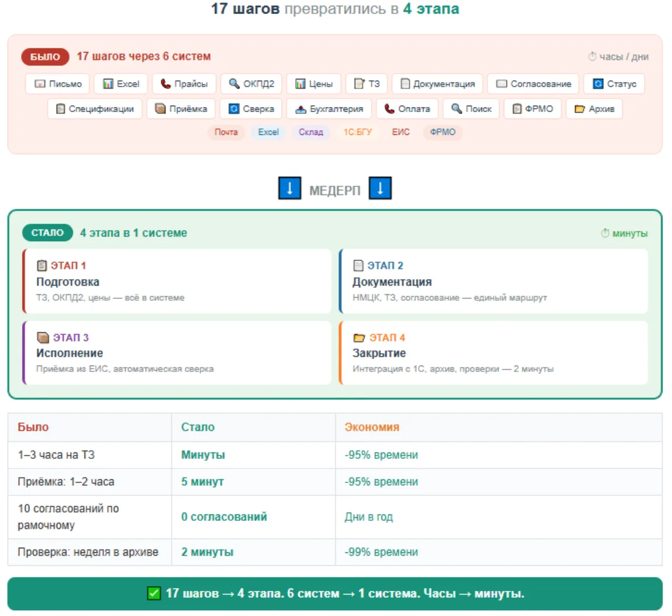Screen dimensions: 672x616
Task: Click the box icon next to ЭТАП 3
Action: (43, 337)
